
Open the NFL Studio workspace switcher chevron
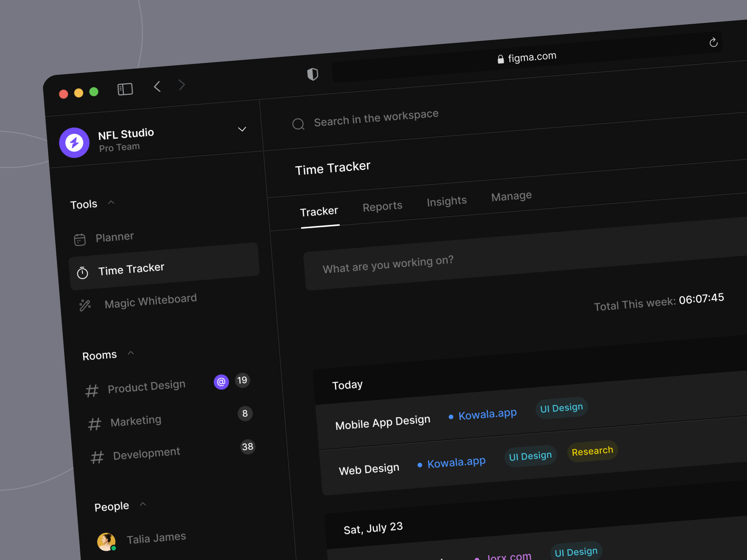(x=242, y=129)
